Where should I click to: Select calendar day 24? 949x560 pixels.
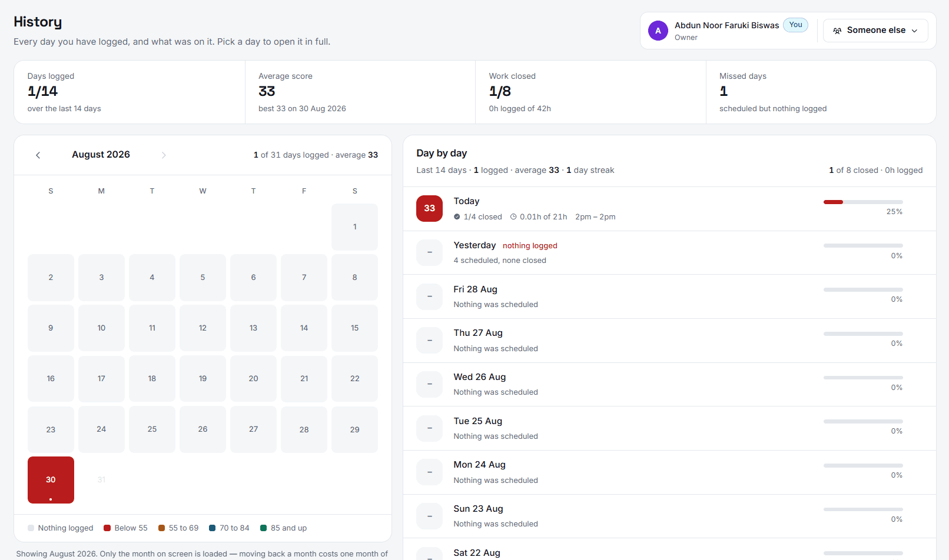101,429
